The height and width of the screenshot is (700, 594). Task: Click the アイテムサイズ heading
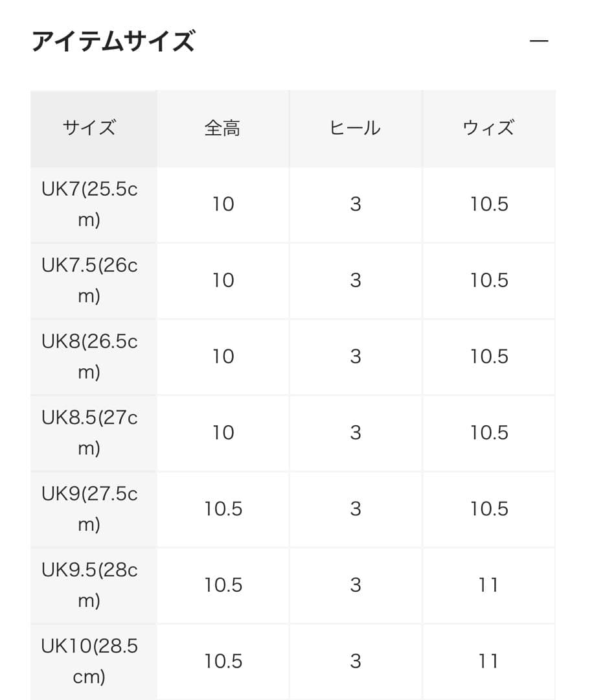pos(112,40)
